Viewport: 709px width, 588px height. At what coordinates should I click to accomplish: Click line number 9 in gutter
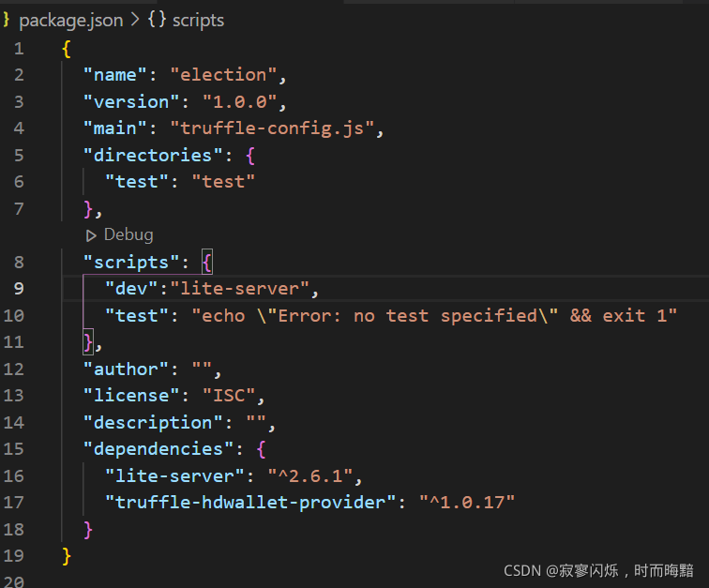(x=19, y=289)
